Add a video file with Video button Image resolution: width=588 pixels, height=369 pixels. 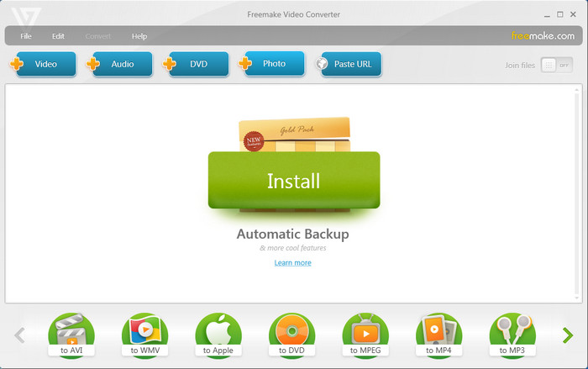click(43, 64)
